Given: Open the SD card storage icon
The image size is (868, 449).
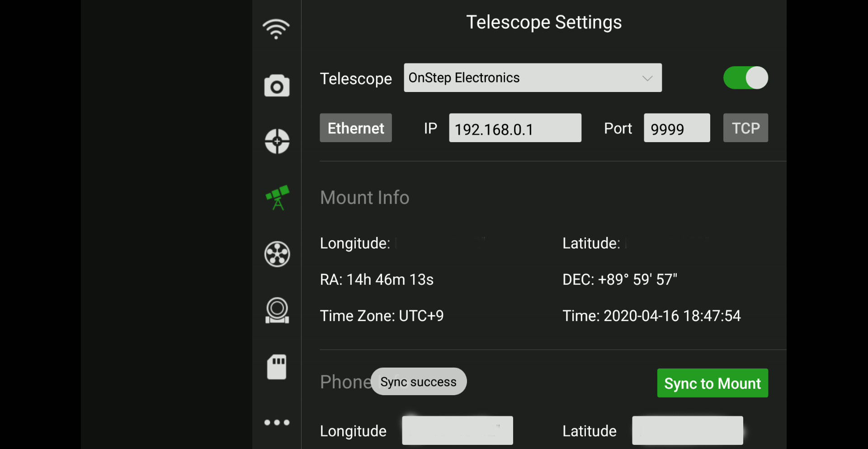Looking at the screenshot, I should pyautogui.click(x=277, y=367).
